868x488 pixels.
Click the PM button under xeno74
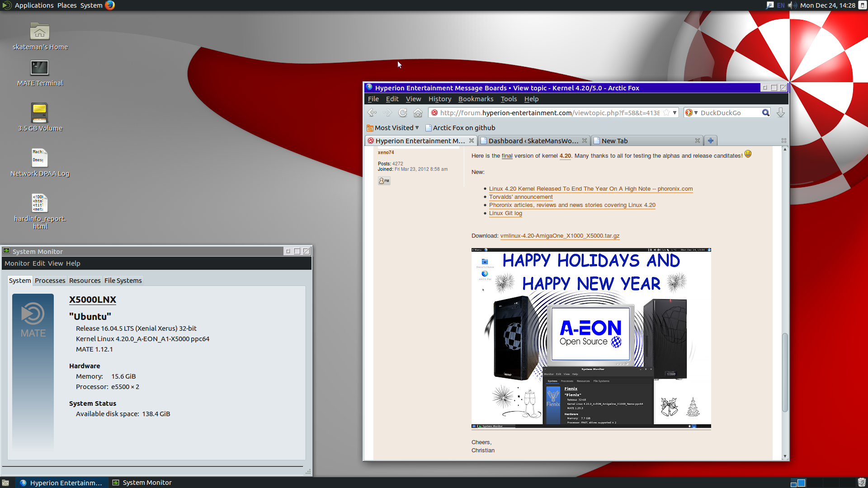click(384, 181)
